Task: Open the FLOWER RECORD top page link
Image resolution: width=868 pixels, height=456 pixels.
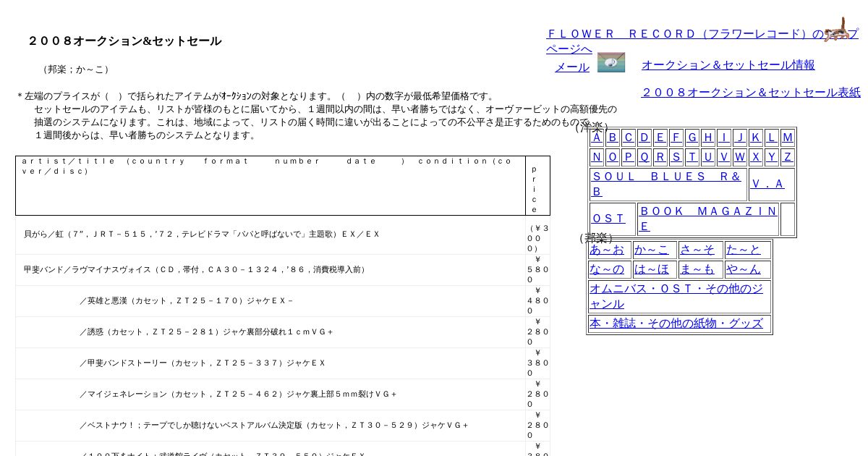Action: point(702,41)
